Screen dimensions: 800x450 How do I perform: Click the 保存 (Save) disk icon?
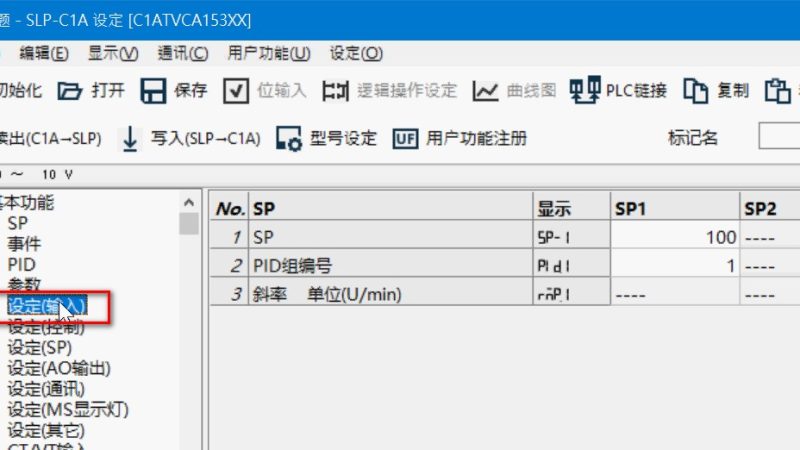pyautogui.click(x=153, y=91)
